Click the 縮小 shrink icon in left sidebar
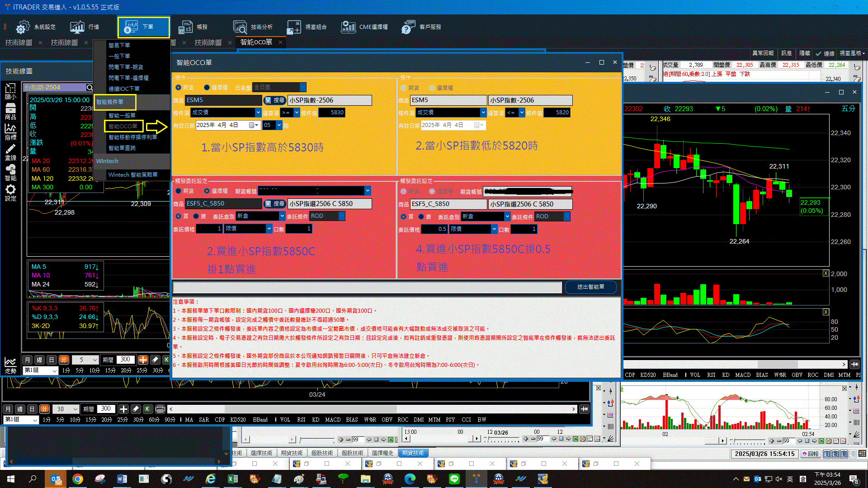 [x=10, y=91]
